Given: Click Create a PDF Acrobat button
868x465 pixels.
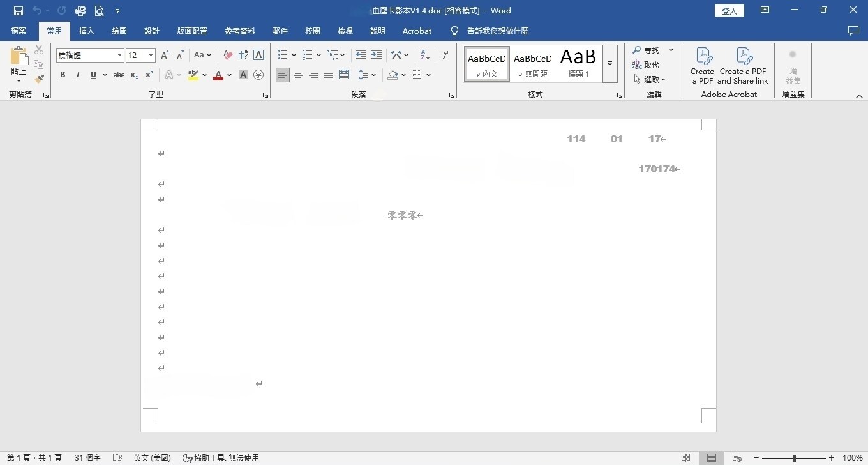Looking at the screenshot, I should (x=702, y=65).
